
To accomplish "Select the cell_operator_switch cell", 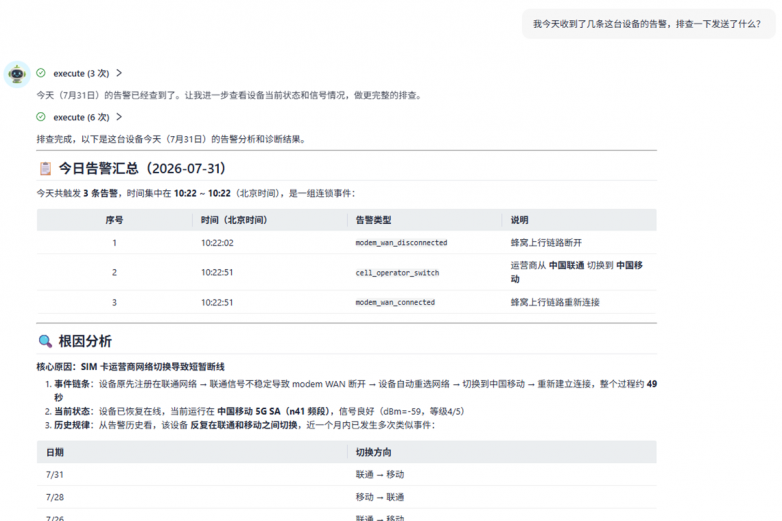I will (x=397, y=273).
